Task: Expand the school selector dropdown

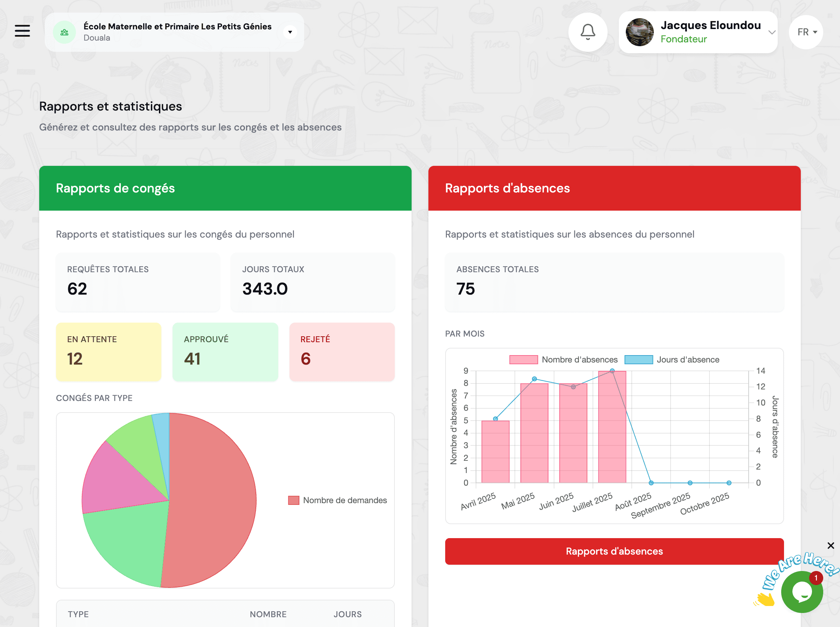Action: (290, 32)
